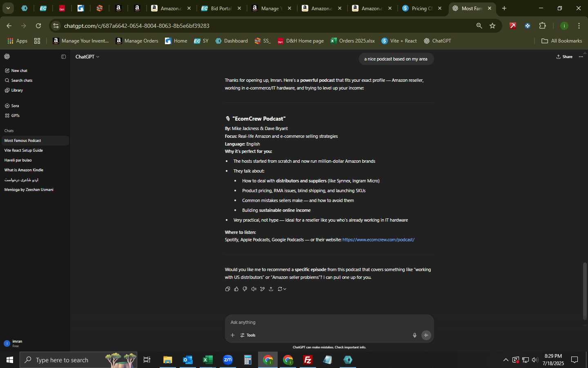Open the three-dot conversation options menu
The width and height of the screenshot is (588, 368).
(x=581, y=57)
